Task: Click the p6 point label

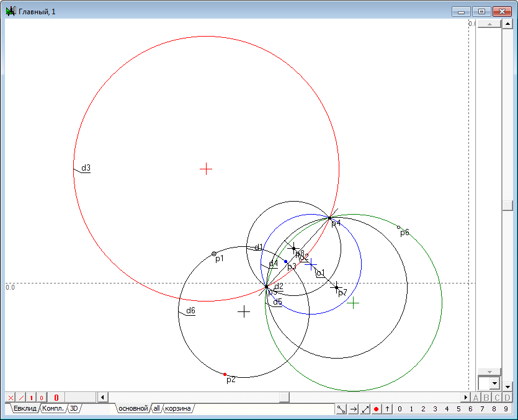Action: [x=404, y=232]
